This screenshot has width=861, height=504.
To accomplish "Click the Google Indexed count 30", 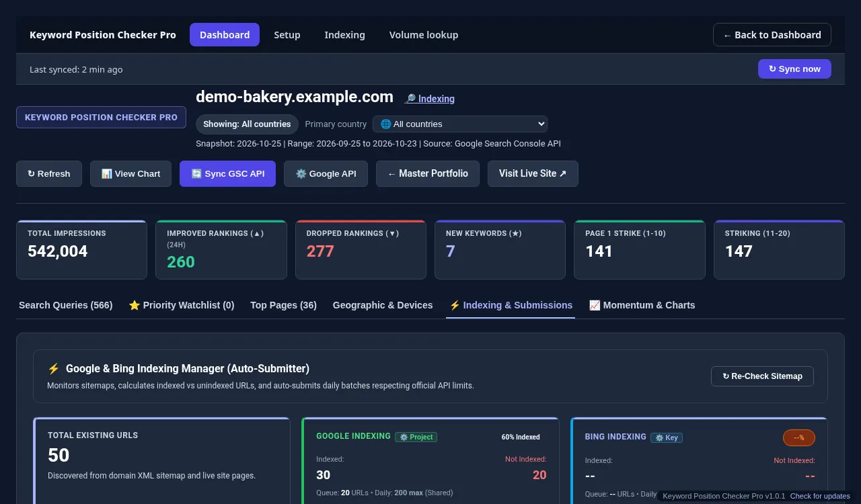I will 324,475.
